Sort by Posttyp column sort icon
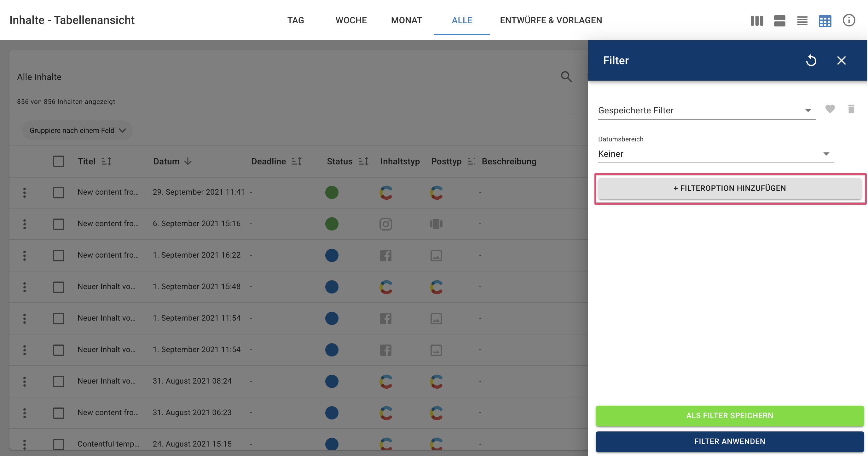868x456 pixels. pyautogui.click(x=472, y=161)
